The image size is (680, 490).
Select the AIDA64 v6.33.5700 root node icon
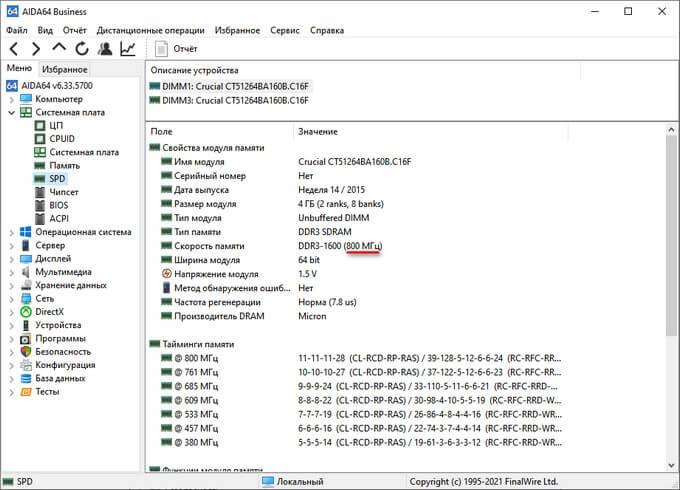12,85
